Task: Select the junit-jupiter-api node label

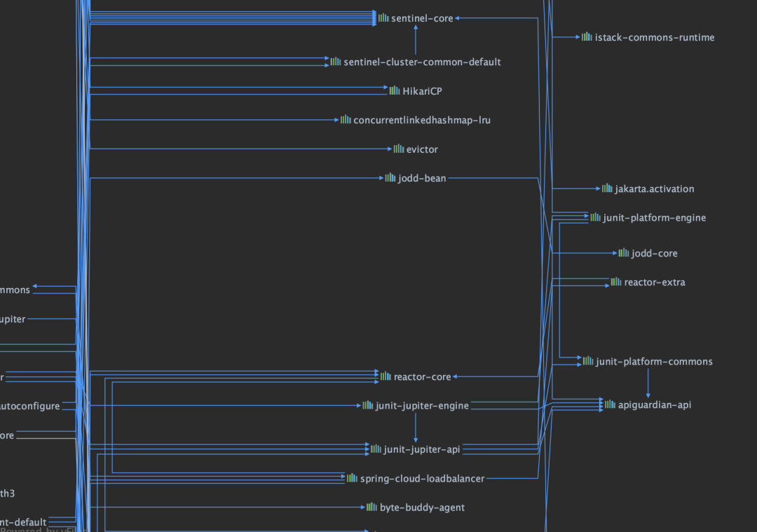Action: point(422,449)
